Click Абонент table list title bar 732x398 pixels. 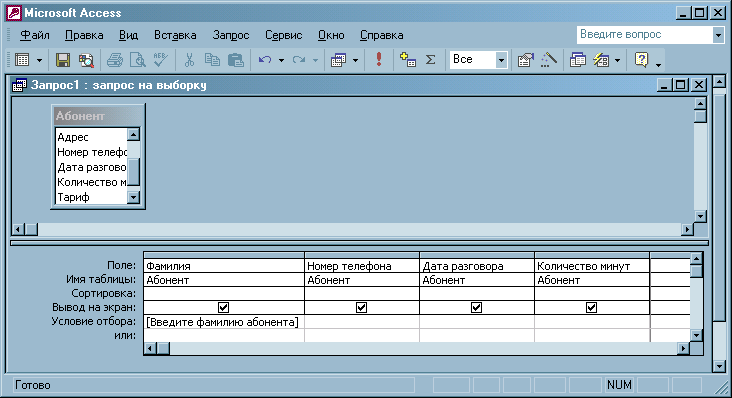tap(98, 116)
